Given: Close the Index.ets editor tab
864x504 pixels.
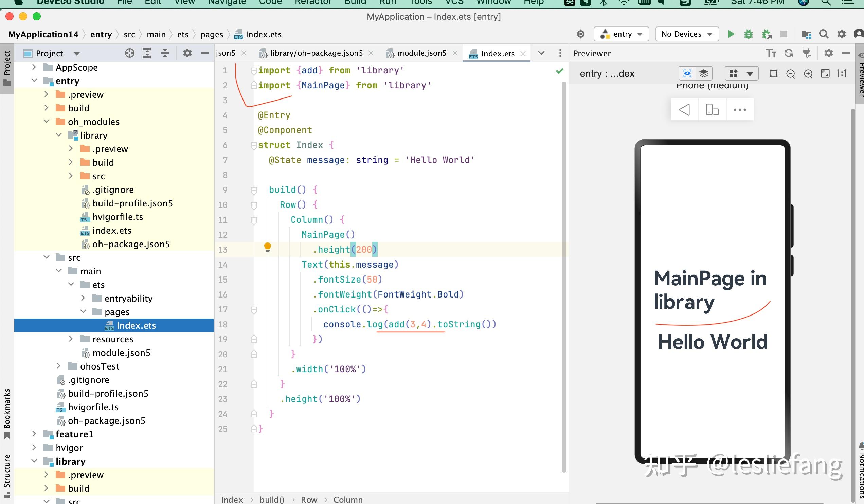Looking at the screenshot, I should 523,53.
